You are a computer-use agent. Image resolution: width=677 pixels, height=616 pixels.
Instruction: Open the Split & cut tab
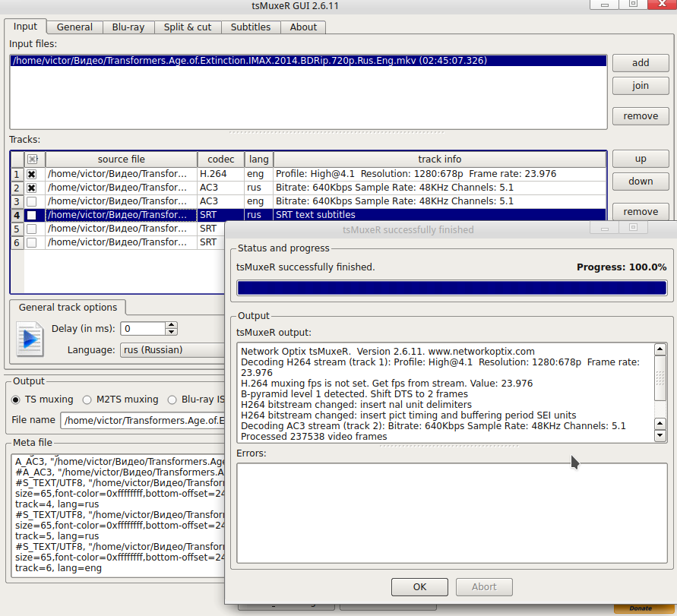188,27
